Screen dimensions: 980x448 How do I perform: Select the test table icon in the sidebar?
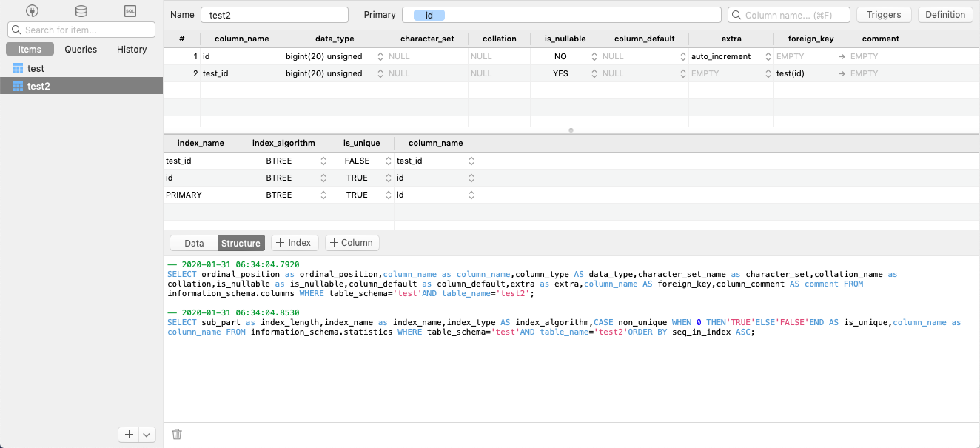point(17,67)
